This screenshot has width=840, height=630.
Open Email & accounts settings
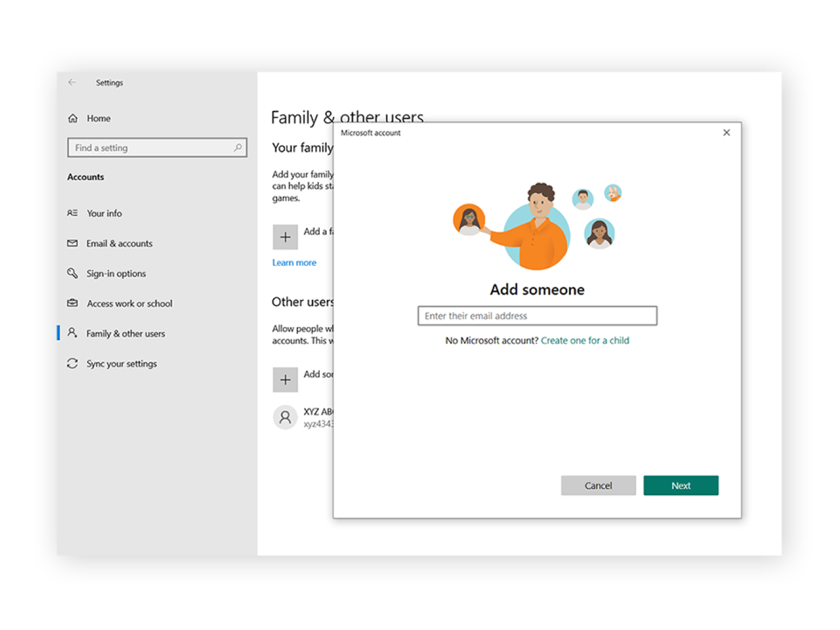click(119, 244)
